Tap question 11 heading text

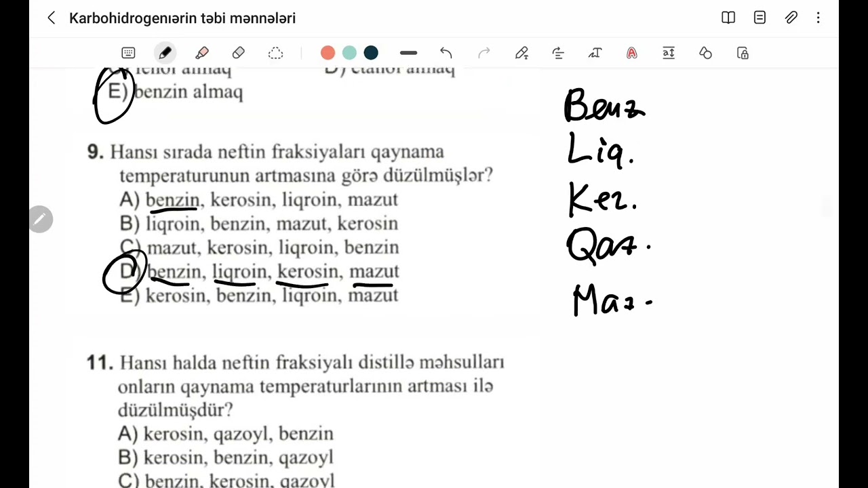[296, 386]
